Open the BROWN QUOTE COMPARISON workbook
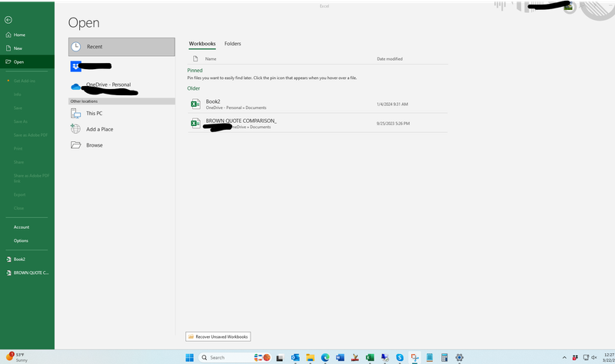Viewport: 615px width, 364px height. click(x=240, y=121)
